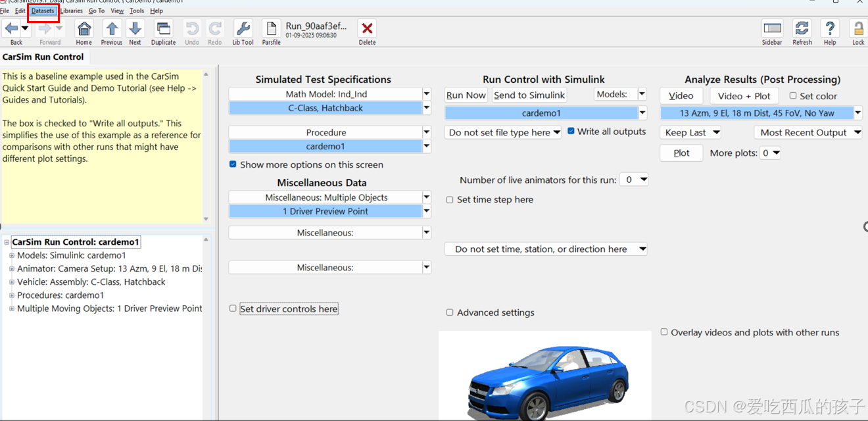The image size is (868, 421).
Task: Click the Plot button
Action: pyautogui.click(x=681, y=153)
